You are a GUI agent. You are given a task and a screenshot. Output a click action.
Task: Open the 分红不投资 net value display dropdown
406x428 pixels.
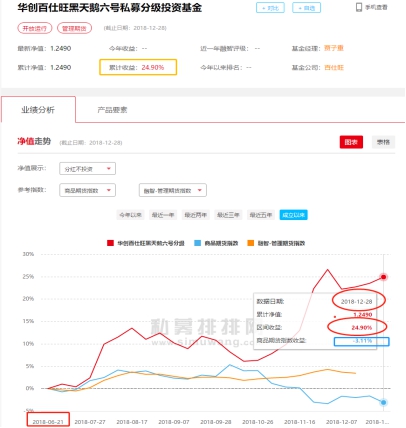(x=88, y=169)
